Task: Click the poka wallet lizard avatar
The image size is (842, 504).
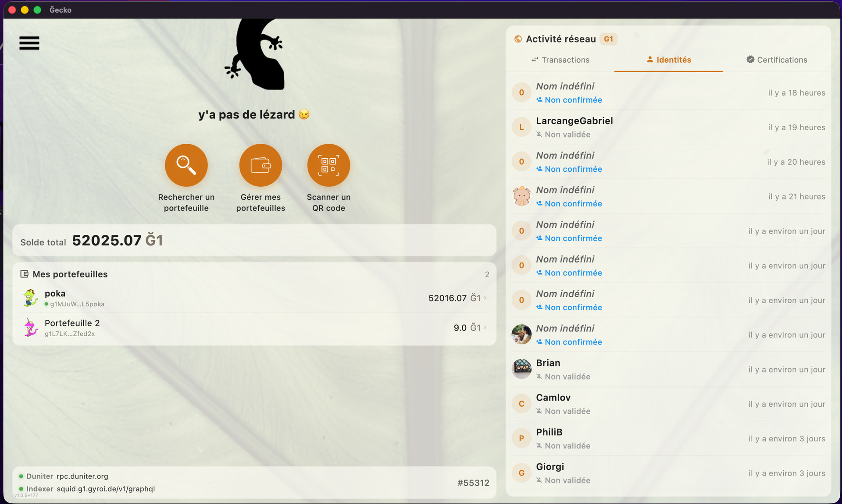Action: (30, 298)
